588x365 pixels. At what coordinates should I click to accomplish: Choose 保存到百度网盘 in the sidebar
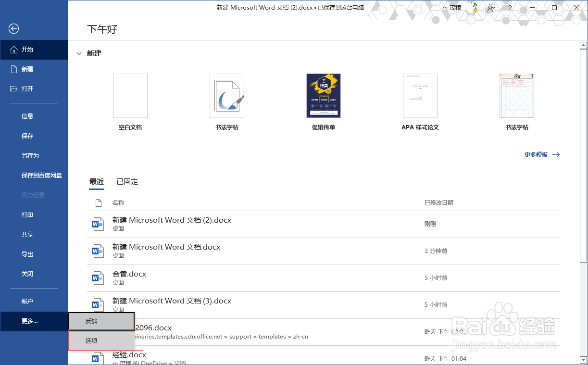click(42, 176)
